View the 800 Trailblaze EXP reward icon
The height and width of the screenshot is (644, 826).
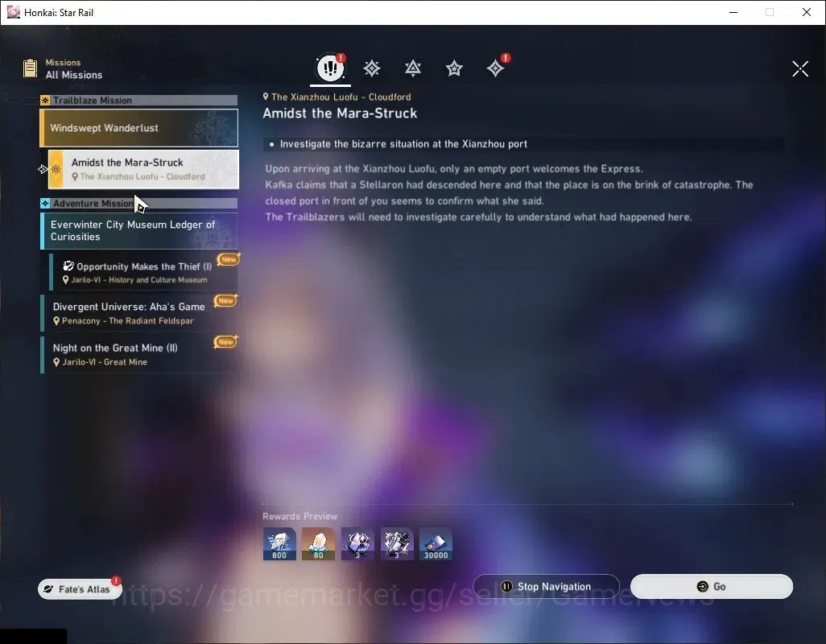pyautogui.click(x=279, y=544)
